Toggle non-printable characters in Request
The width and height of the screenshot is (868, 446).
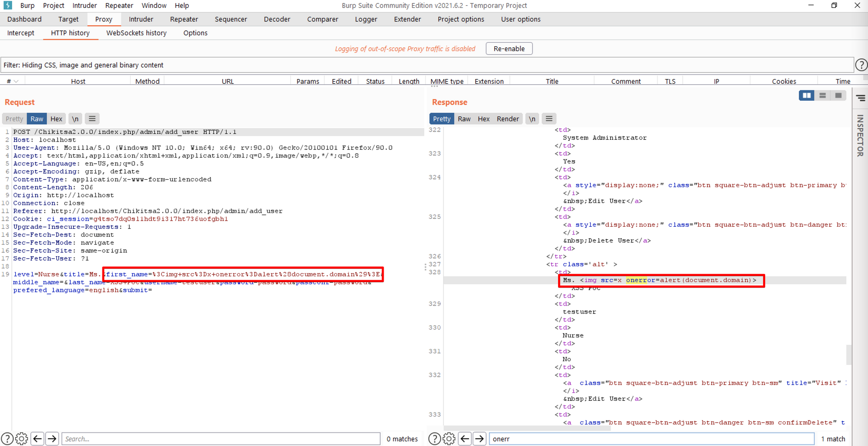[x=75, y=119]
